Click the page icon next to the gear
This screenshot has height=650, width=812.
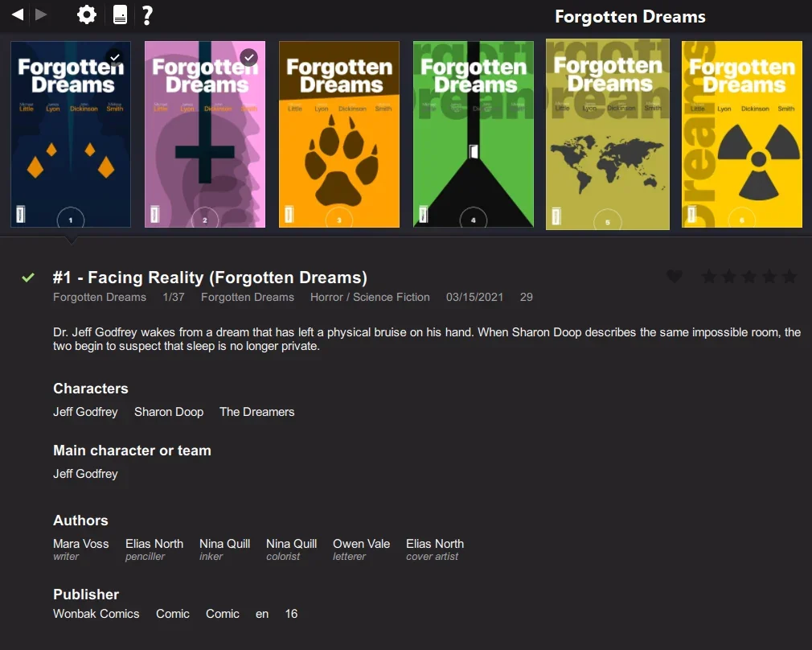(120, 14)
